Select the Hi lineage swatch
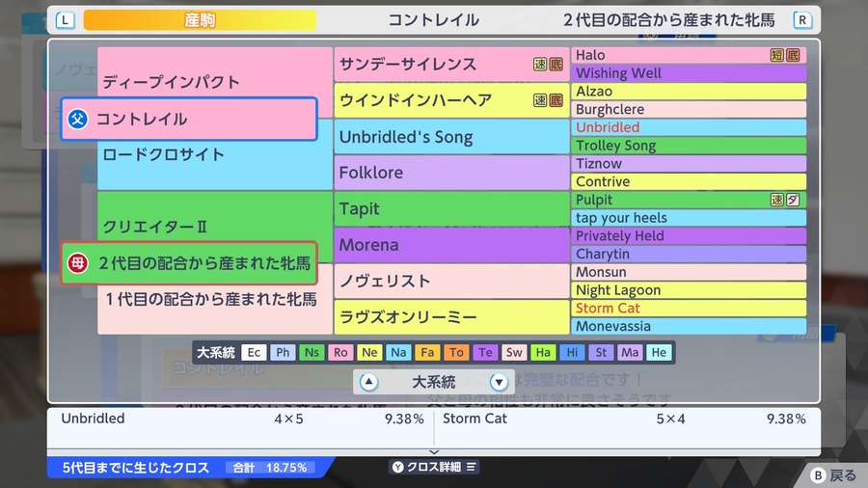Image resolution: width=868 pixels, height=488 pixels. point(572,352)
